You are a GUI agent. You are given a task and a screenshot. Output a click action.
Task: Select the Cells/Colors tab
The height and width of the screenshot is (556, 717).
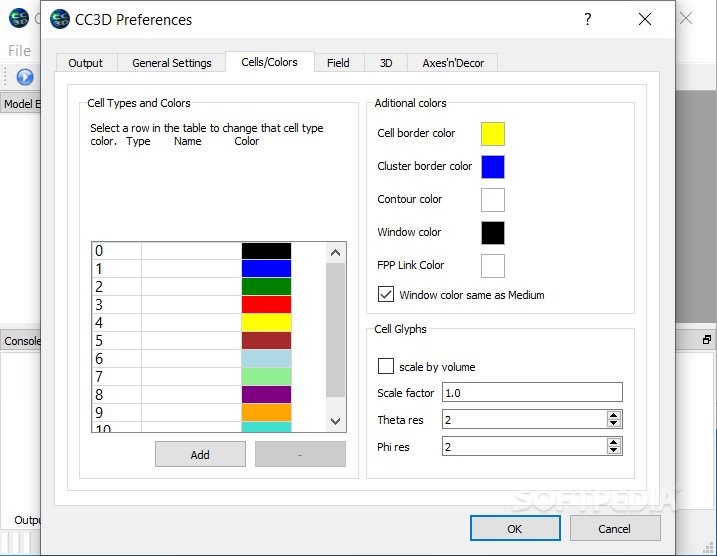(x=269, y=62)
